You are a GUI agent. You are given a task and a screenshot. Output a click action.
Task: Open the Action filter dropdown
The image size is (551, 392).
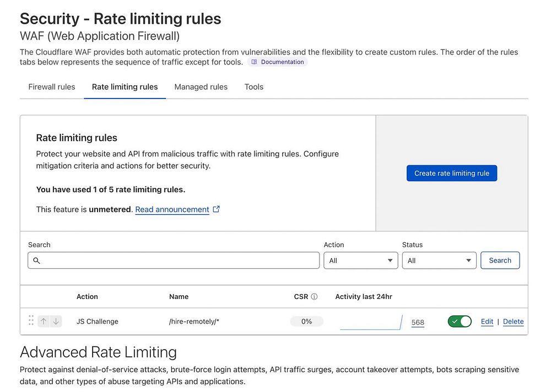pyautogui.click(x=360, y=260)
